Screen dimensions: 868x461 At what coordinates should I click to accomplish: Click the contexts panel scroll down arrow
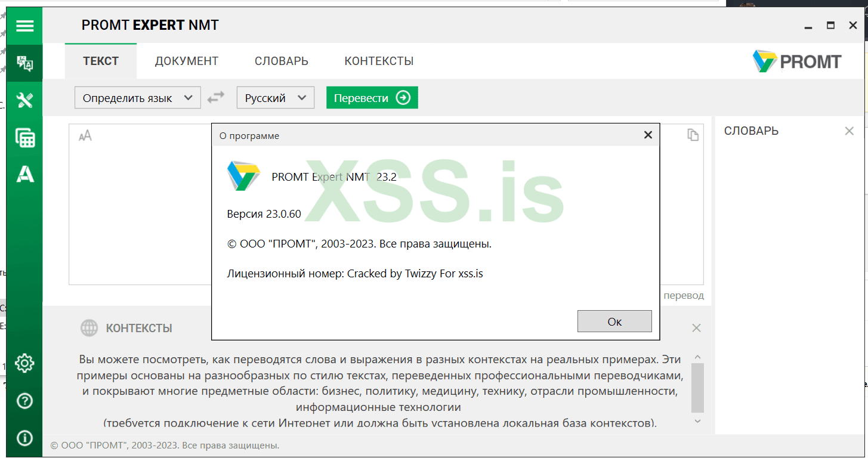tap(697, 421)
